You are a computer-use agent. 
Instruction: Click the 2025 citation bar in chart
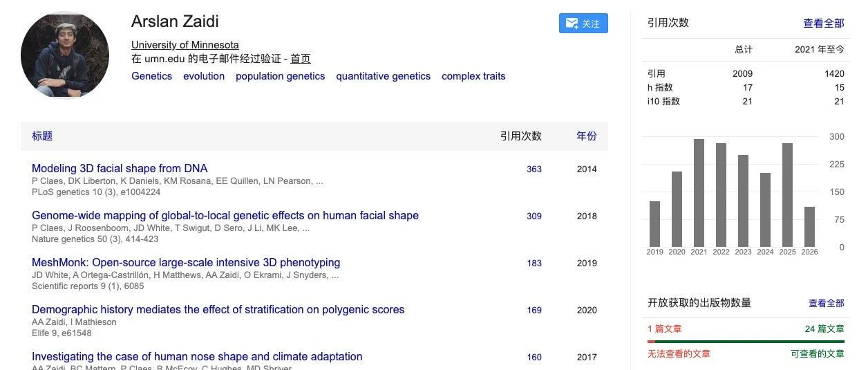point(787,195)
